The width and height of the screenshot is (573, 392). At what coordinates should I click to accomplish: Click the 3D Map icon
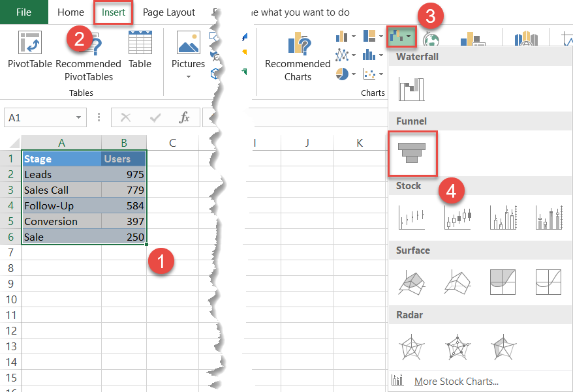pos(526,38)
